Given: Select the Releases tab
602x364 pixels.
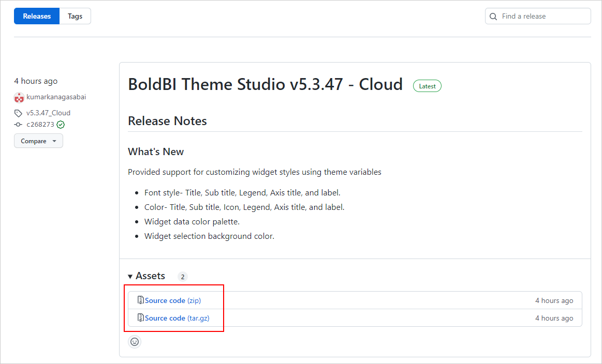Looking at the screenshot, I should click(x=36, y=16).
